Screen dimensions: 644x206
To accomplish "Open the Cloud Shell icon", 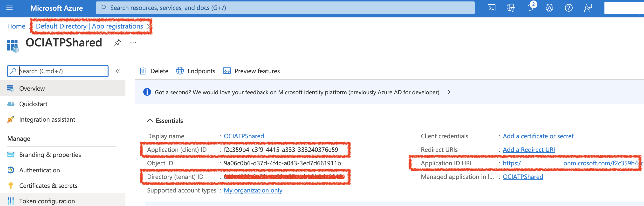I will (491, 8).
